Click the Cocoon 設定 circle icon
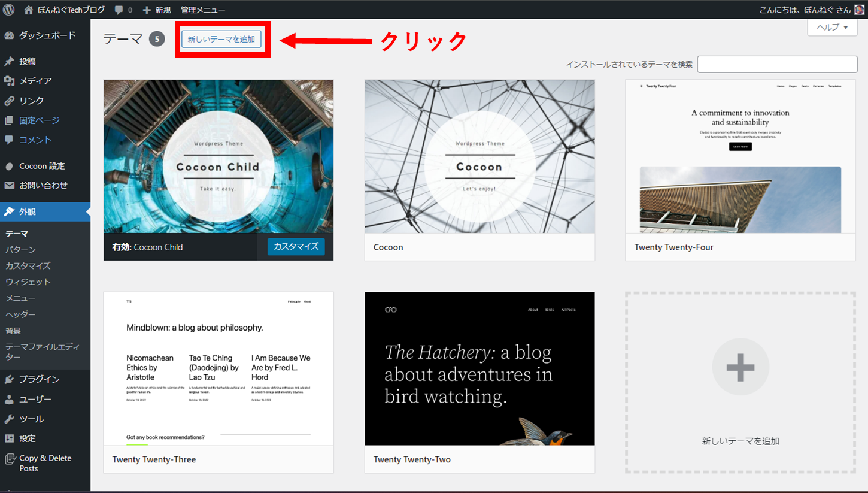Viewport: 868px width, 493px height. coord(9,166)
